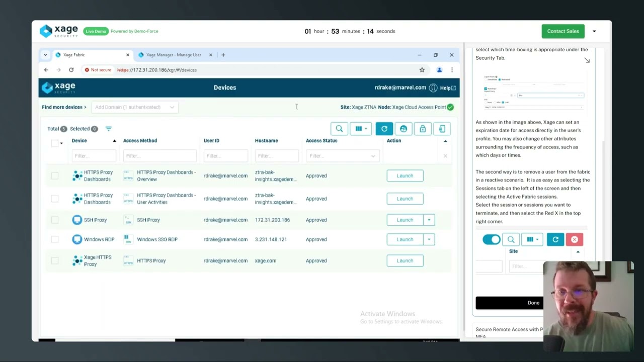Open the column chooser dropdown
Screen dimensions: 644x362
(x=361, y=129)
